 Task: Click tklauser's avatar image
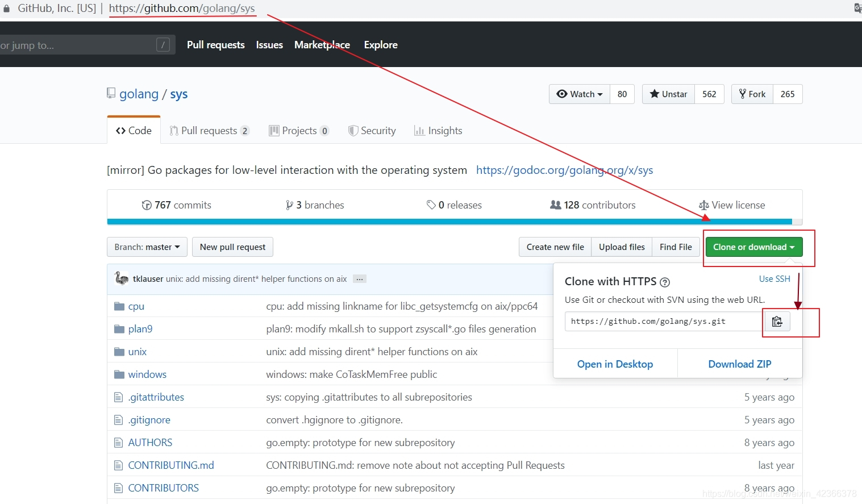tap(122, 278)
